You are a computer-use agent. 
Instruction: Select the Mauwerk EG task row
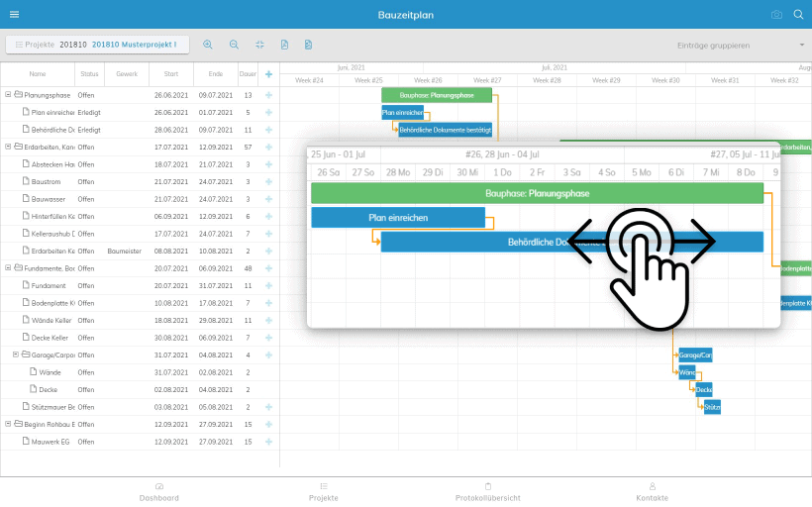tap(140, 442)
